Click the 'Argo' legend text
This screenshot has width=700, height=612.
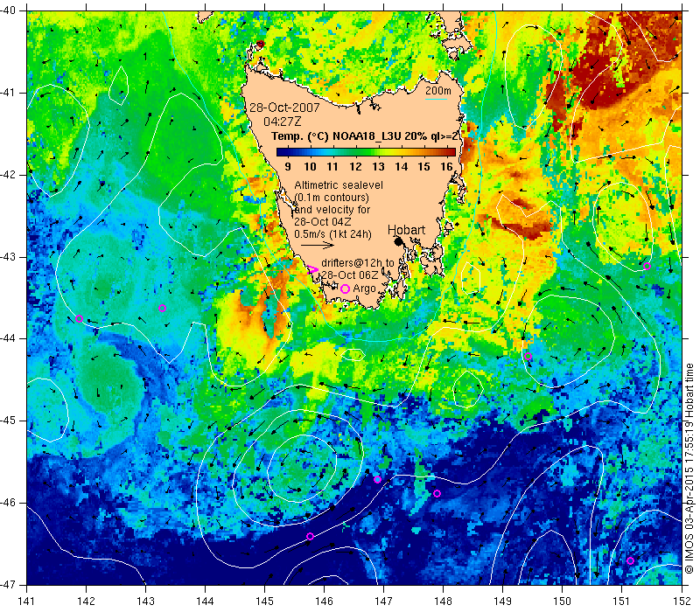click(364, 289)
